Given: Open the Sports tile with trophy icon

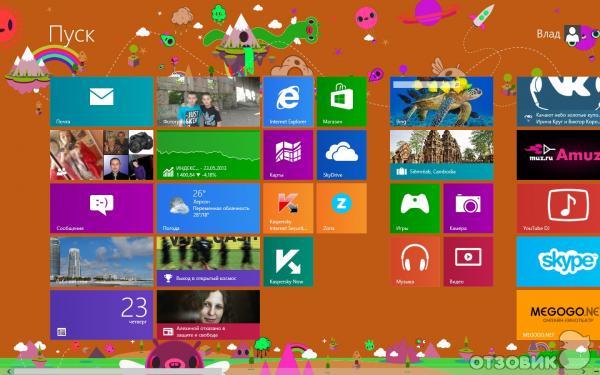Looking at the screenshot, I should 208,262.
